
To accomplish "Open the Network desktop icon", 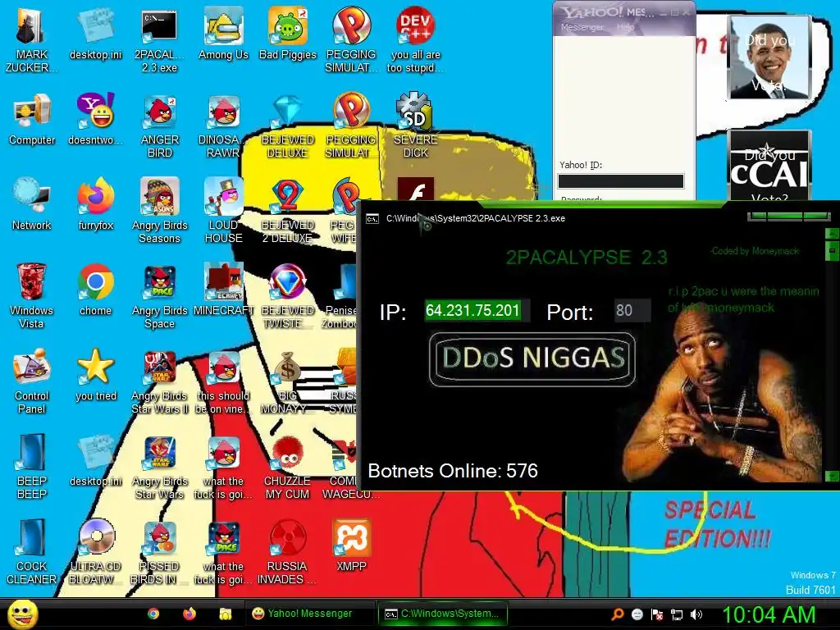I will click(32, 204).
